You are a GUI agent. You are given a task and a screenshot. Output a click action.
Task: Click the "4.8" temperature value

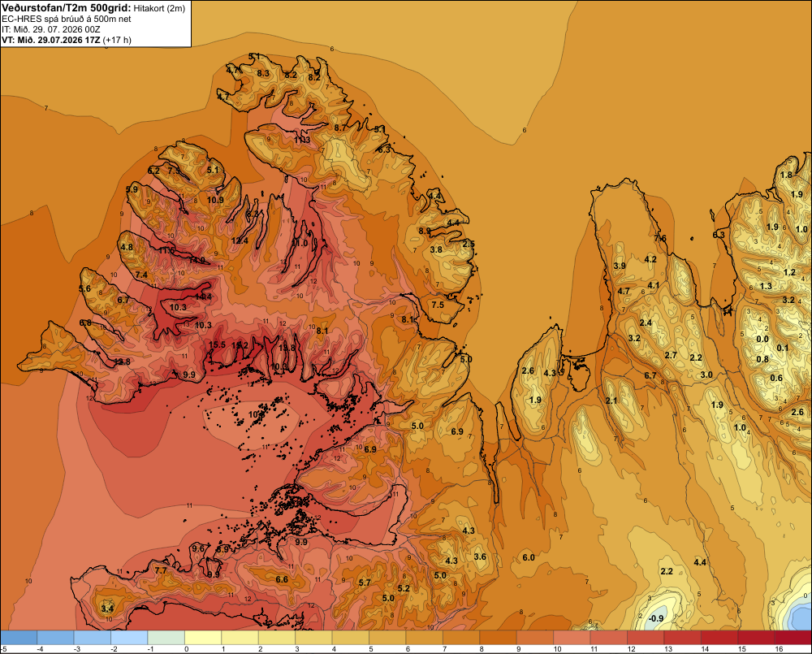click(x=127, y=247)
